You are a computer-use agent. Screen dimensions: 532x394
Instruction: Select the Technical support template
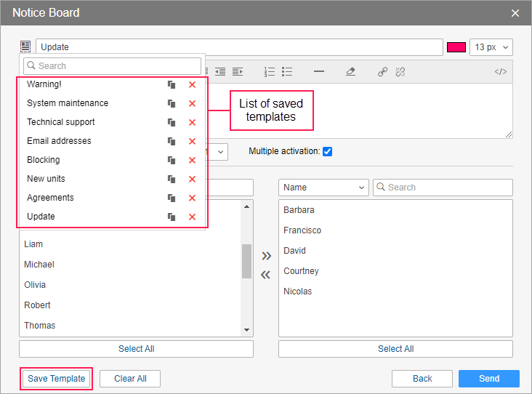coord(61,122)
